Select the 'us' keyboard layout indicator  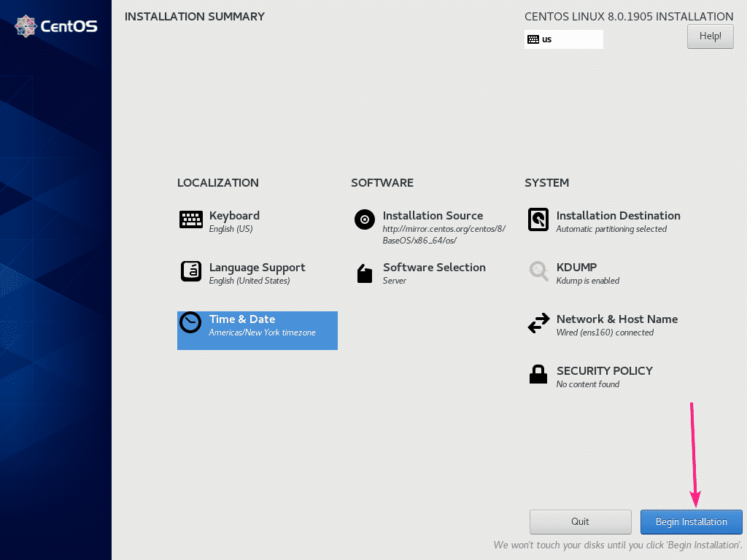click(x=563, y=39)
